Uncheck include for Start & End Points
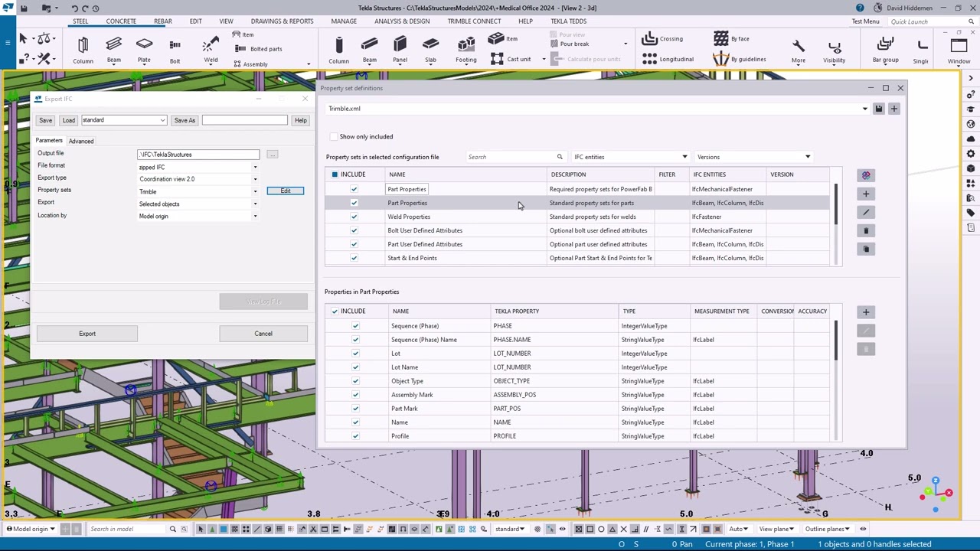The image size is (980, 551). pyautogui.click(x=354, y=258)
